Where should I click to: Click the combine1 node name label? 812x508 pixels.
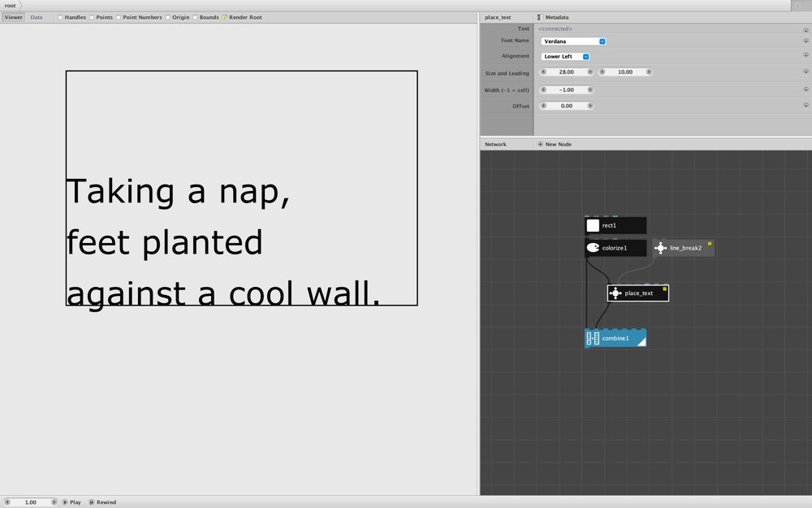click(x=615, y=338)
